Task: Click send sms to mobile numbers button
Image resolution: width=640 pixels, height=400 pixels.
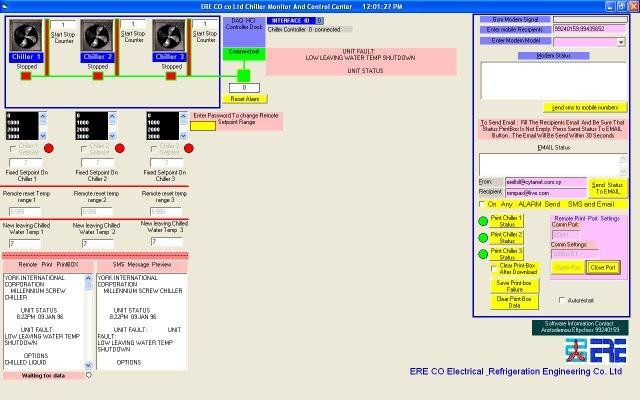Action: [x=585, y=108]
